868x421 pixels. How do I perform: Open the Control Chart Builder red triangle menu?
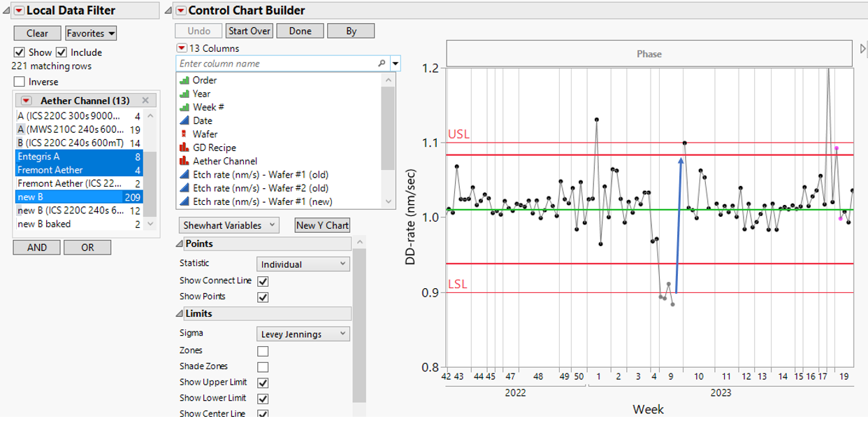tap(180, 10)
